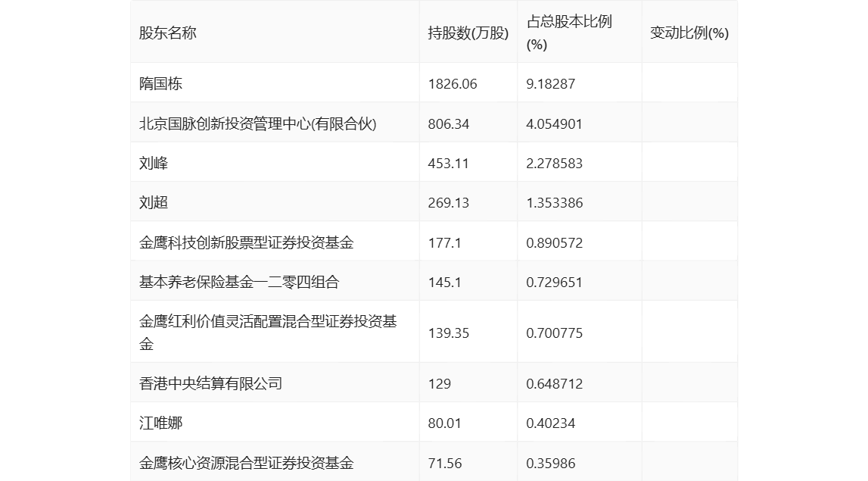Select shareholder name 刘峰
The image size is (868, 481).
pyautogui.click(x=154, y=164)
